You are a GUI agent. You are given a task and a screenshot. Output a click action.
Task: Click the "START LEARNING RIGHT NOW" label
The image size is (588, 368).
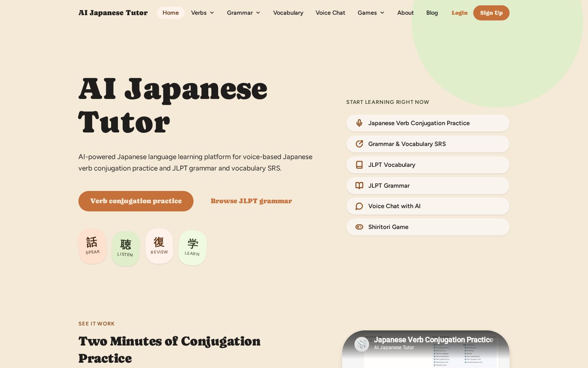388,102
